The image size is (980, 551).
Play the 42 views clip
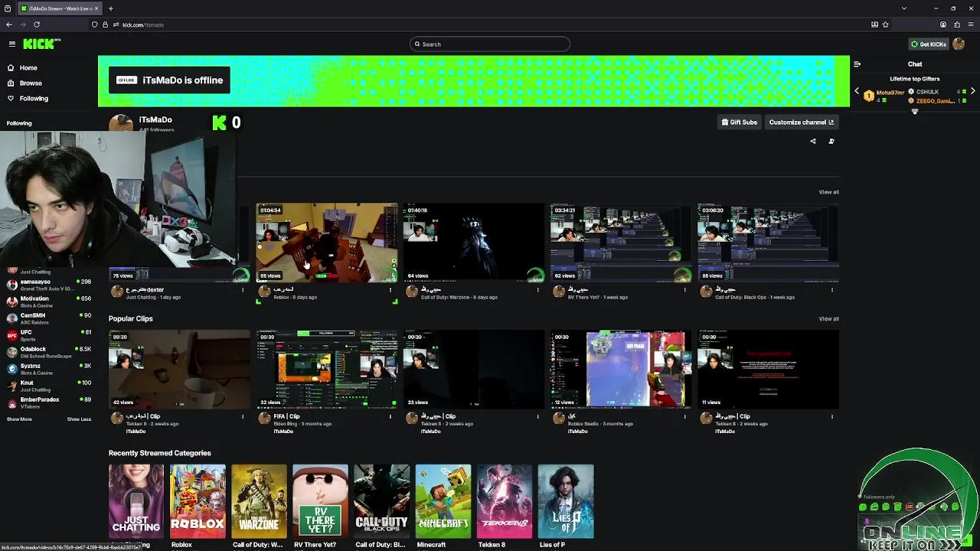click(179, 370)
